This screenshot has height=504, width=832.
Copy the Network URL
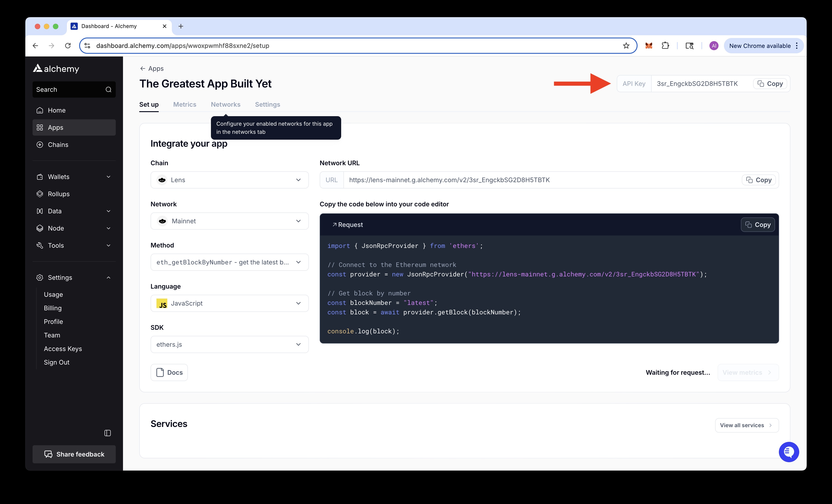click(759, 180)
